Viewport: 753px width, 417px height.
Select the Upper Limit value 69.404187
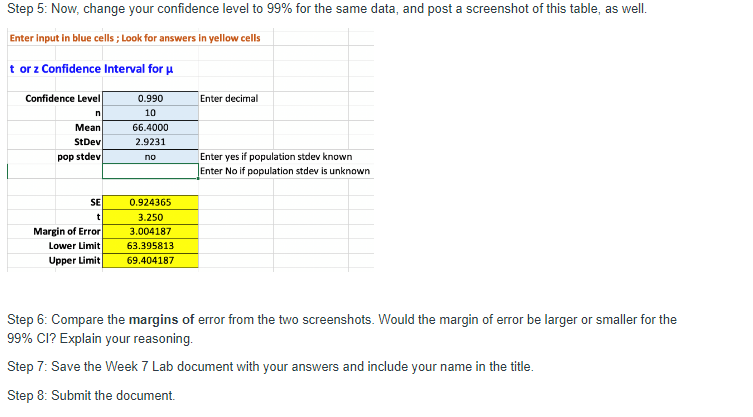[150, 260]
